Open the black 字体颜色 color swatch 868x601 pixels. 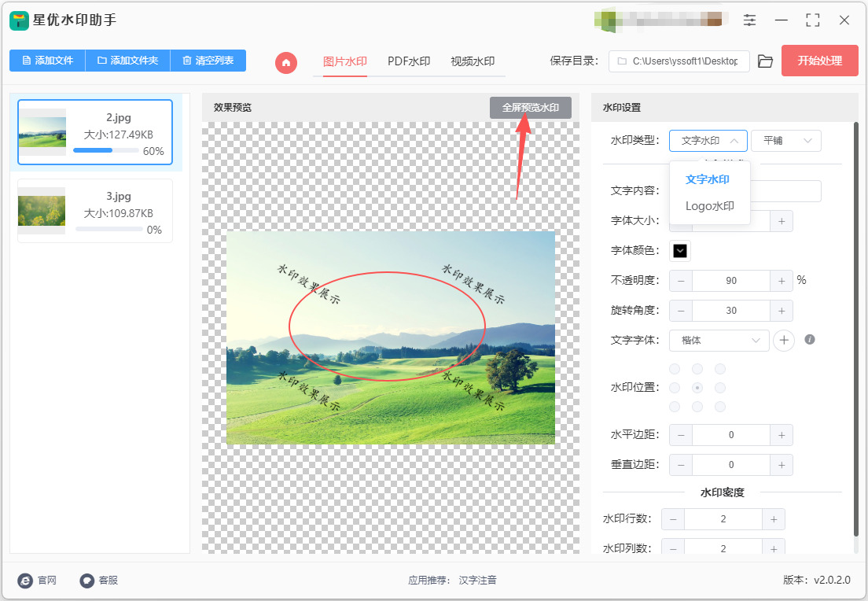(x=680, y=251)
